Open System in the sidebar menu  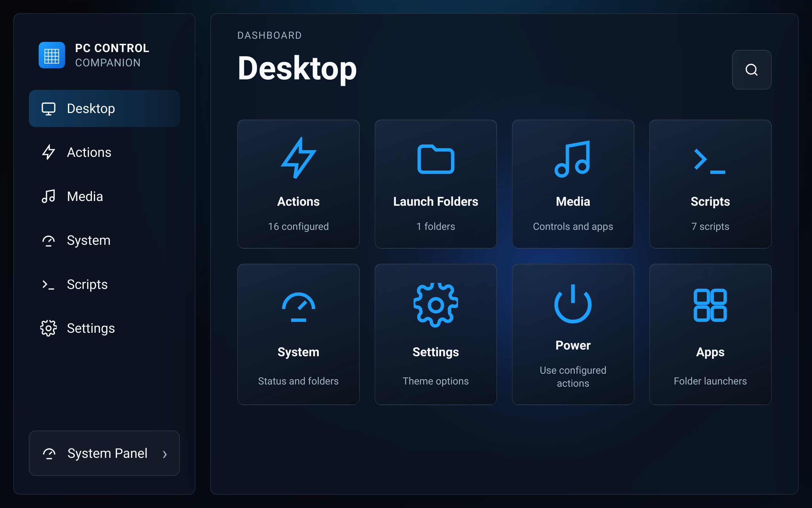104,241
